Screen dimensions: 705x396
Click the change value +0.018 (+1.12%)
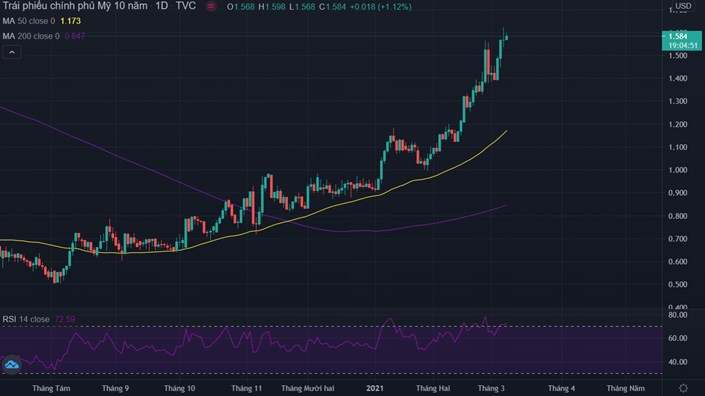(x=381, y=7)
